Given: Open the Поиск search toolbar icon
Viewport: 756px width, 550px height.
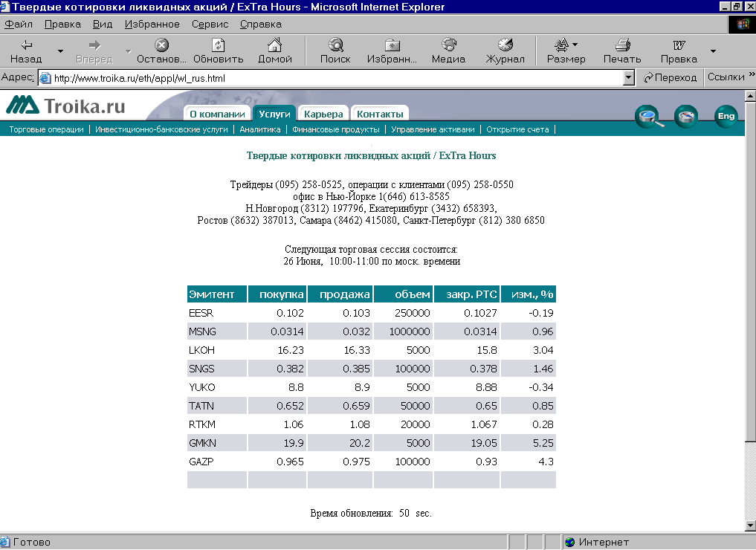Looking at the screenshot, I should click(335, 45).
